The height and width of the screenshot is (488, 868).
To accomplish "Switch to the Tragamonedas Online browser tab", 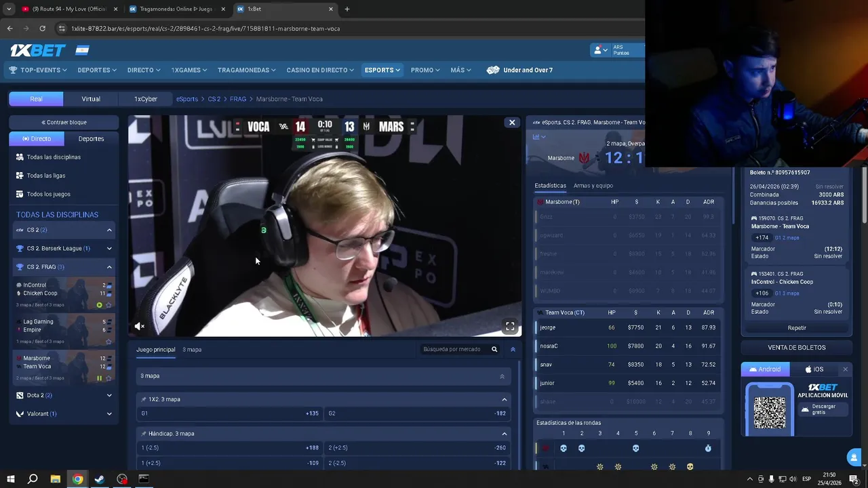I will click(x=176, y=9).
